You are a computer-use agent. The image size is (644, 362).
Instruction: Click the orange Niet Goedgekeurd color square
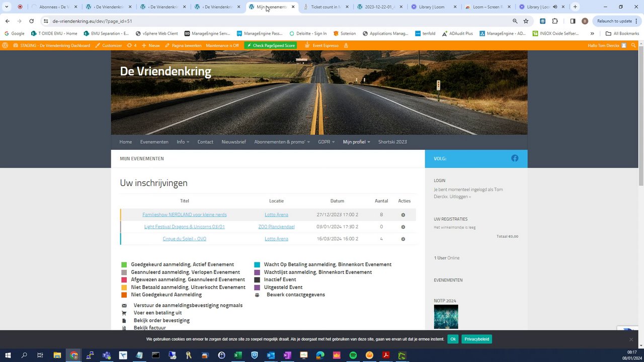(124, 295)
